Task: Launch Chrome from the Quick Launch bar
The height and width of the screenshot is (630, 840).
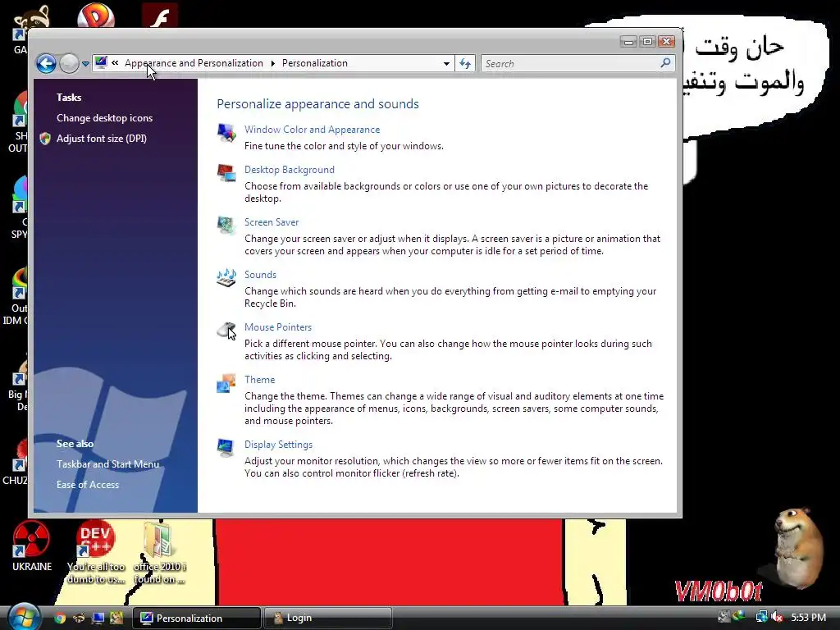Action: (x=60, y=619)
